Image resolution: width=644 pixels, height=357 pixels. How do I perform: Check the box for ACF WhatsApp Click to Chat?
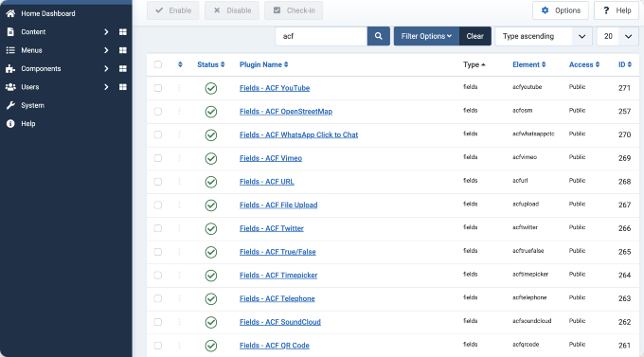click(158, 134)
